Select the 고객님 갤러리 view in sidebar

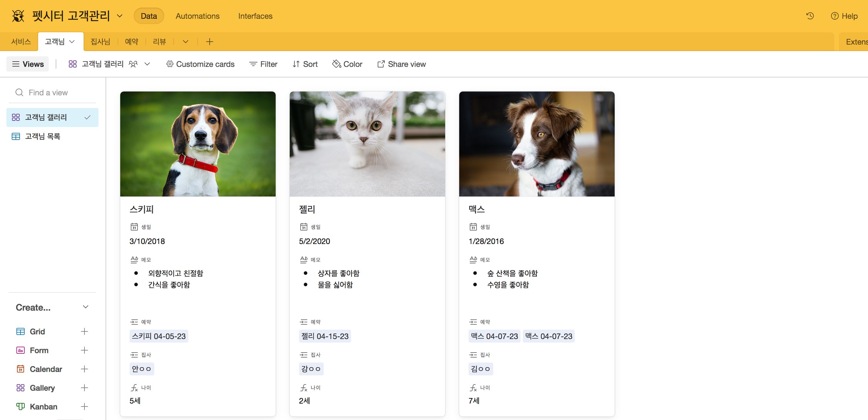(52, 117)
